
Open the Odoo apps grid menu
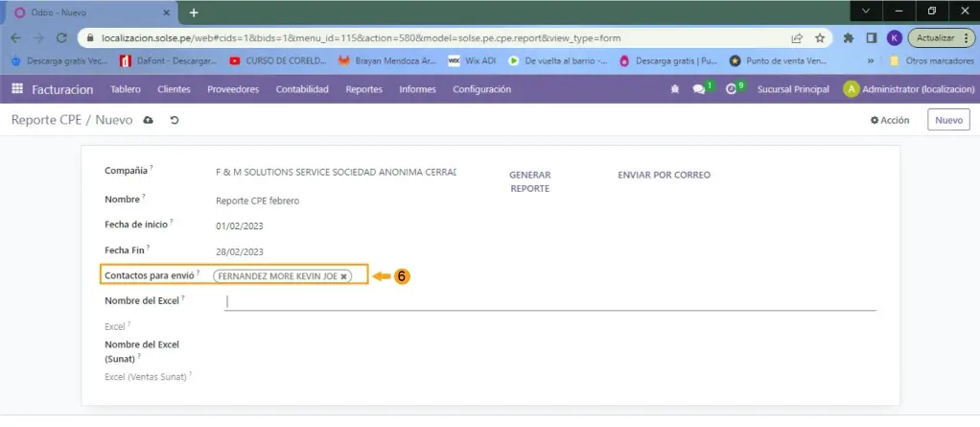coord(16,89)
